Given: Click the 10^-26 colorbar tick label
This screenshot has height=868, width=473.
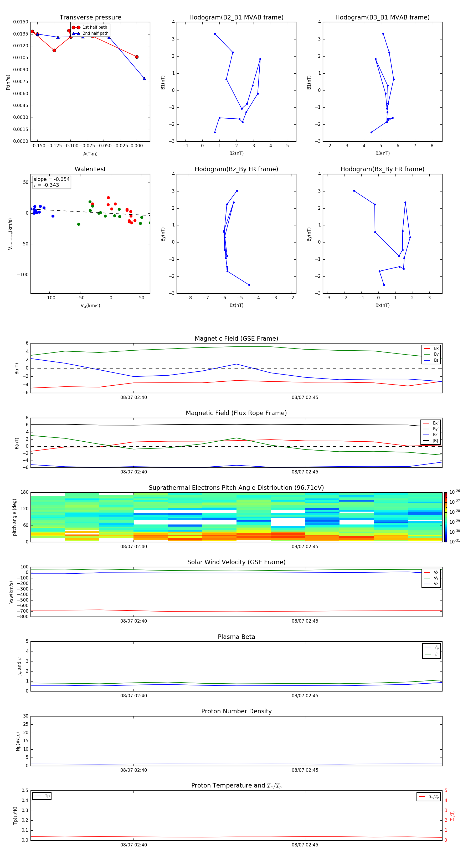Looking at the screenshot, I should [x=455, y=492].
